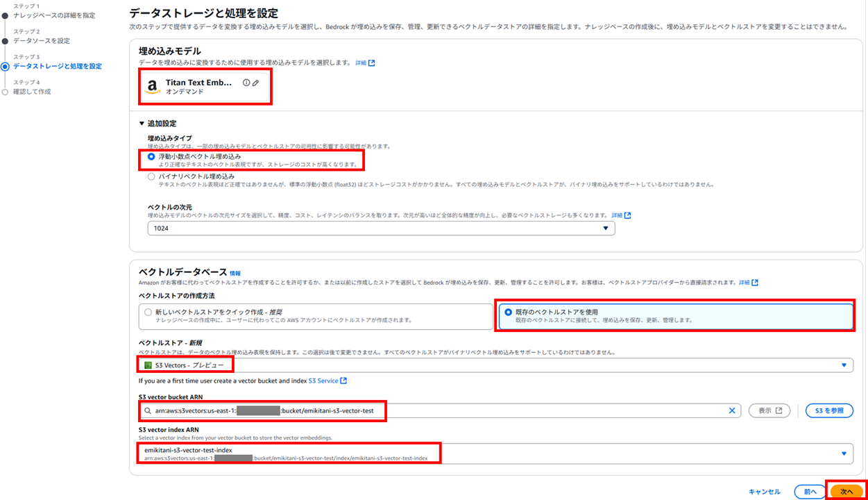Go to step 1 ナレッジベースの詳細を指定
The image size is (868, 500).
coord(54,15)
